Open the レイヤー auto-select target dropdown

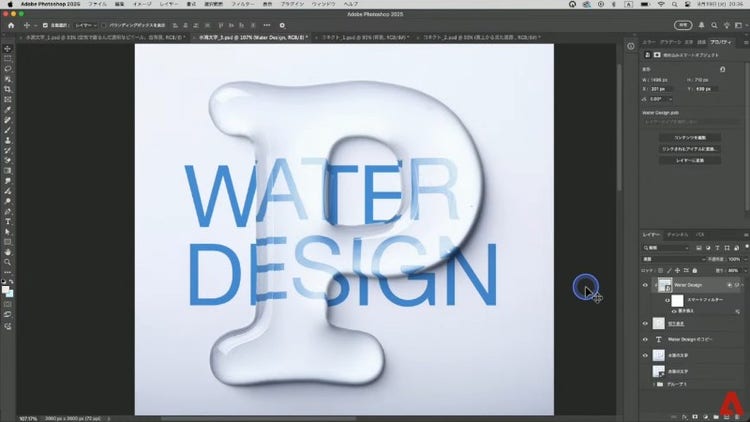[84, 25]
